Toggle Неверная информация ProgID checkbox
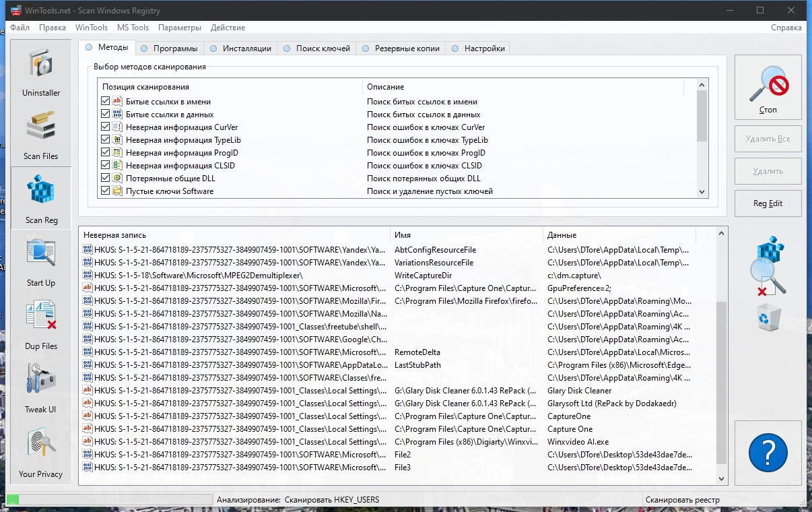 tap(105, 153)
